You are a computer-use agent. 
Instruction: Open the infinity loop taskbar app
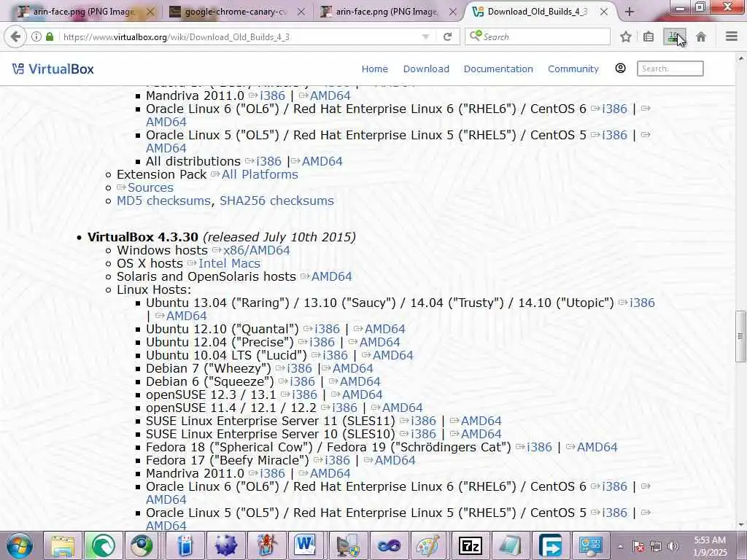click(388, 546)
